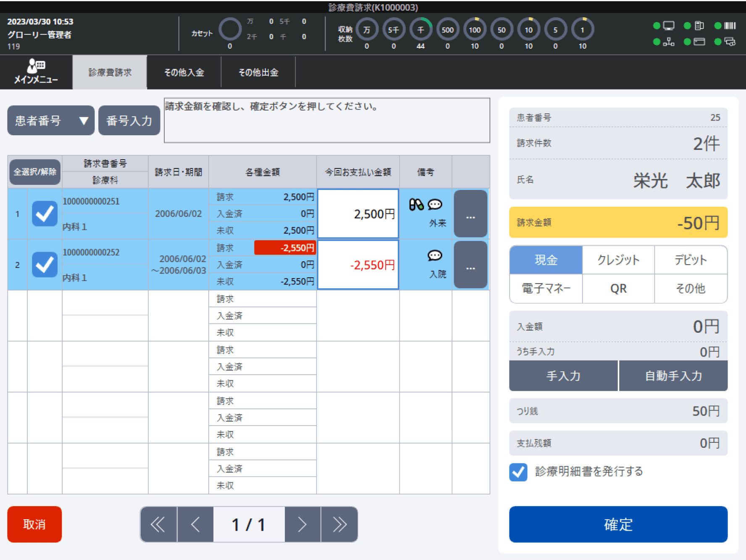This screenshot has height=560, width=746.
Task: Click the 5千 note storage counter icon
Action: tap(394, 30)
